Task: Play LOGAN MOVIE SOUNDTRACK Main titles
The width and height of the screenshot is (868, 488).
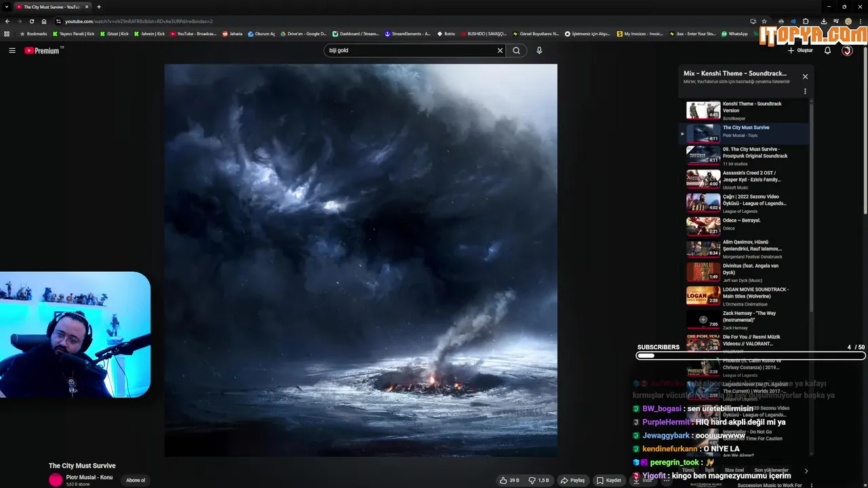Action: (745, 296)
